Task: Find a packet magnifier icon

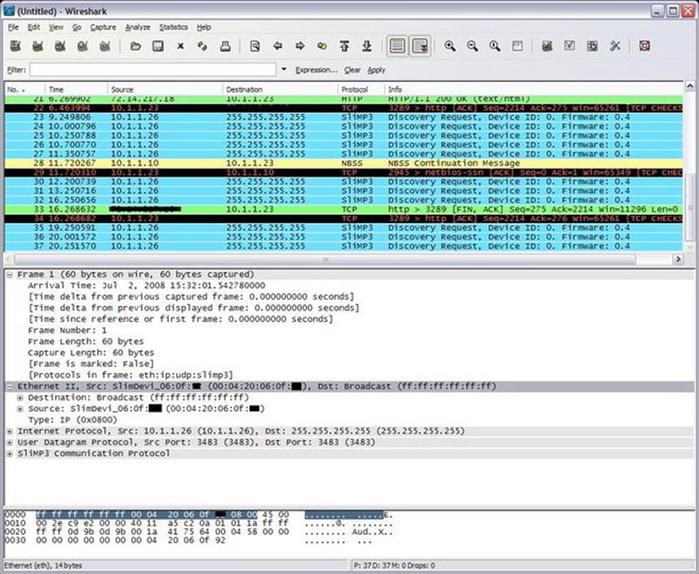Action: (255, 46)
